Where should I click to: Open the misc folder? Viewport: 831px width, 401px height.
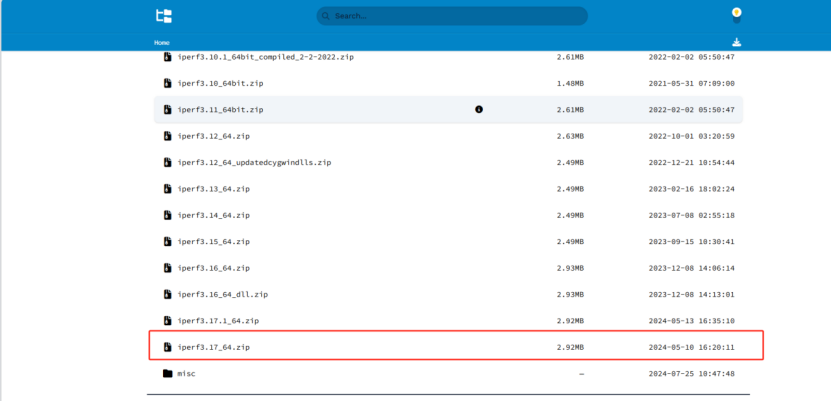click(187, 373)
